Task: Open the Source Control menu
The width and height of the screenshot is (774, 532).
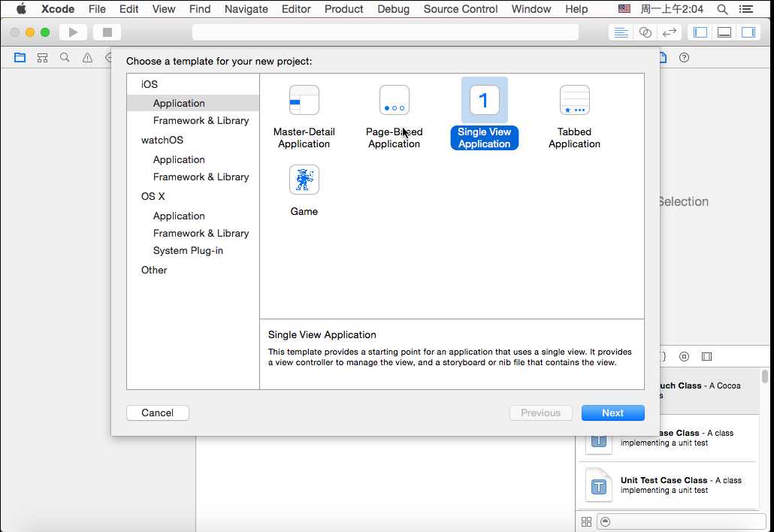Action: (x=461, y=9)
